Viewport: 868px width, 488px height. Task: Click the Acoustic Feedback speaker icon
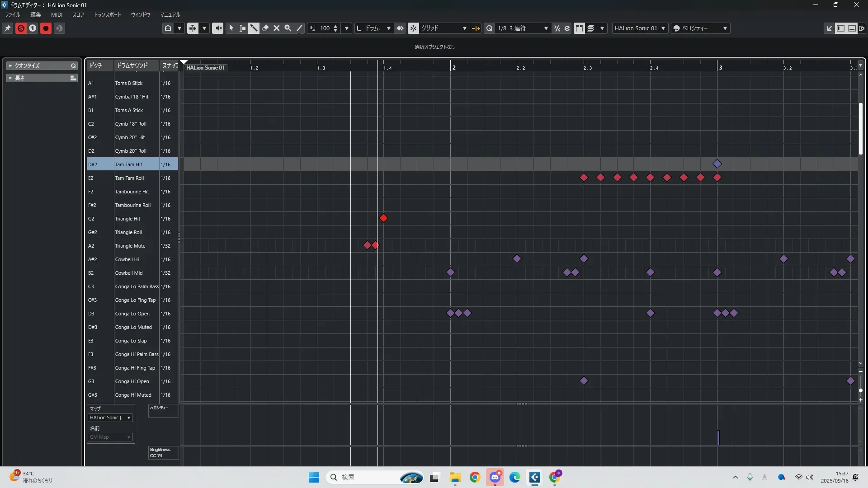click(217, 28)
